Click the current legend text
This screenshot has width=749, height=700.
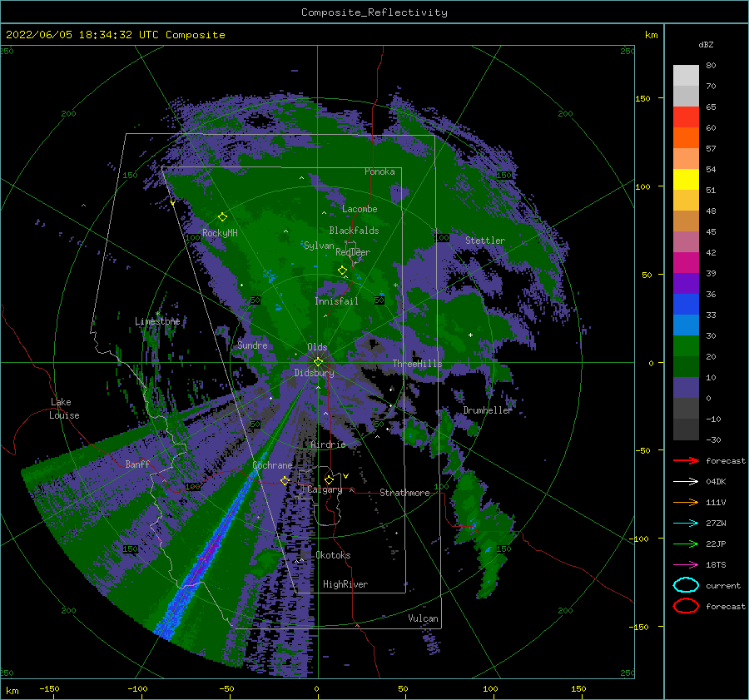(x=723, y=585)
